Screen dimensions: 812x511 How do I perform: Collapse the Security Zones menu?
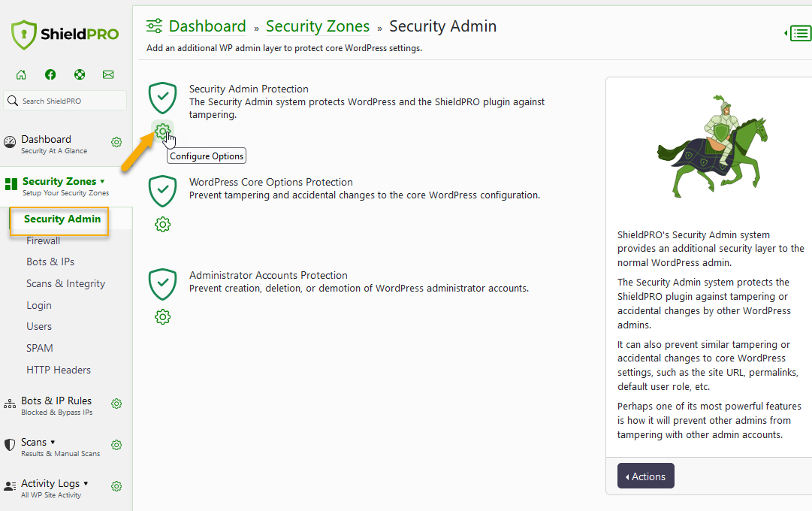65,186
